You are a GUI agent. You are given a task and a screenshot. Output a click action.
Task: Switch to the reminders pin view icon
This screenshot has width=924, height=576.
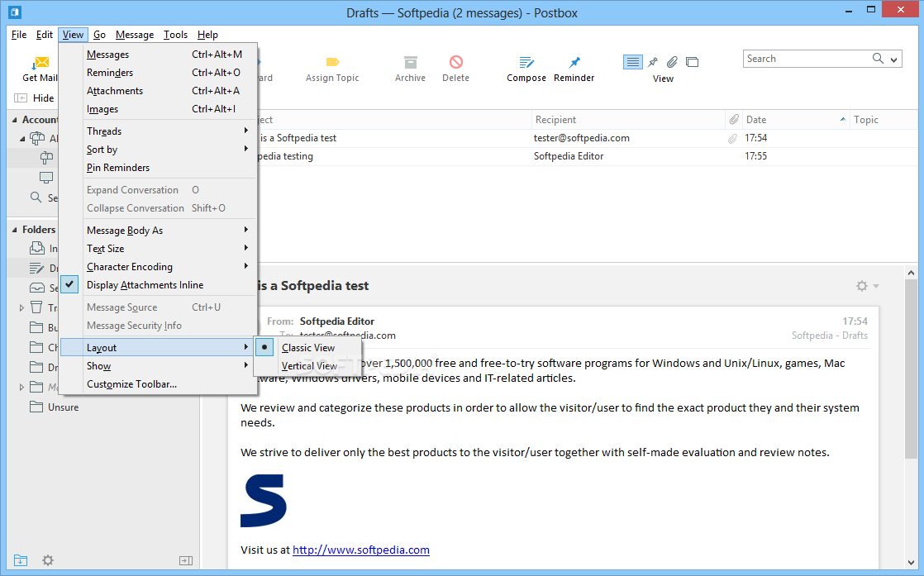pyautogui.click(x=653, y=62)
